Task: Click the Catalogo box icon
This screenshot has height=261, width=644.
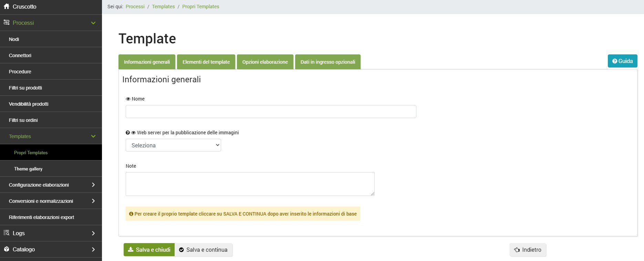Action: coord(7,249)
